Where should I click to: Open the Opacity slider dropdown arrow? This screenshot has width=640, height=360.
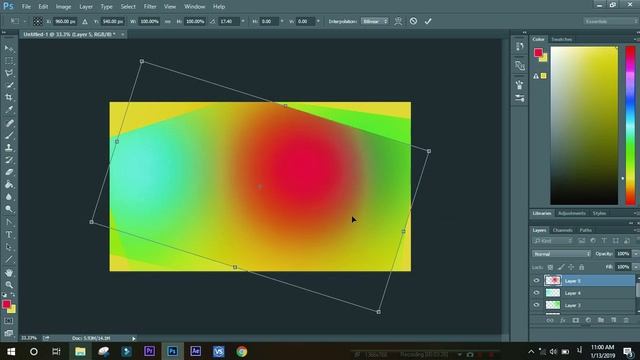point(636,254)
